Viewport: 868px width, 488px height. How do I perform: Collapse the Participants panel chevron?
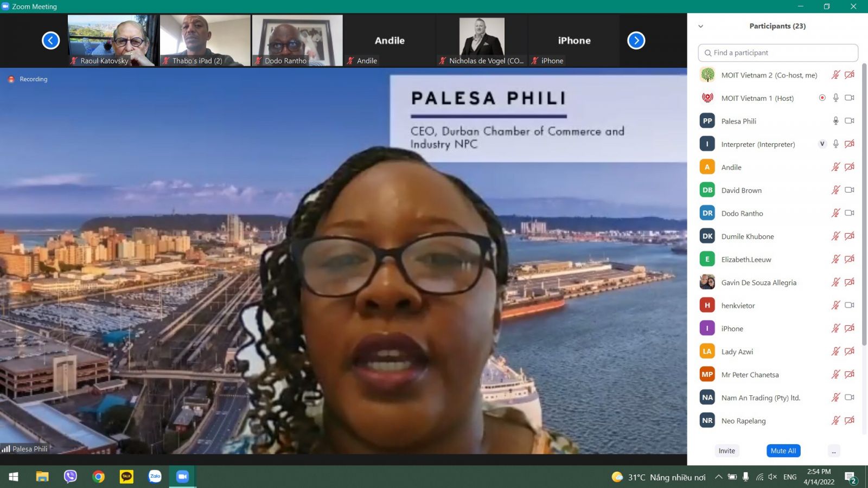click(701, 26)
